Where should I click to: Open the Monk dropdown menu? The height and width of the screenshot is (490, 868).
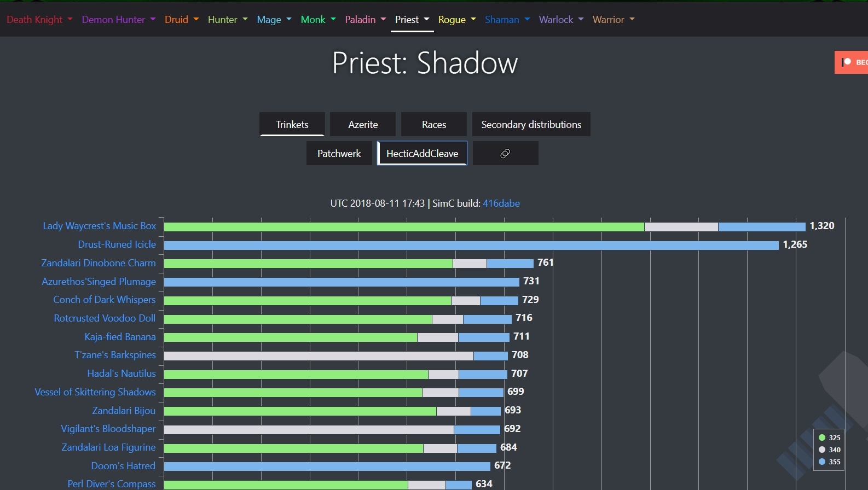pos(318,20)
